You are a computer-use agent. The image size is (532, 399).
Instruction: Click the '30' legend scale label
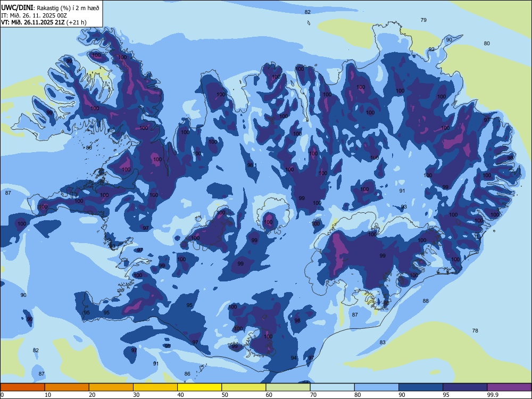[136, 395]
